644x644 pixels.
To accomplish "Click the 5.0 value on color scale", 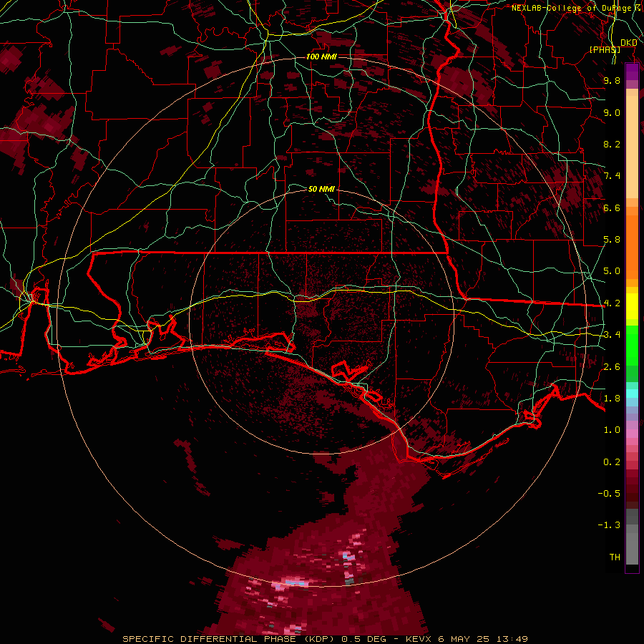I will (612, 271).
